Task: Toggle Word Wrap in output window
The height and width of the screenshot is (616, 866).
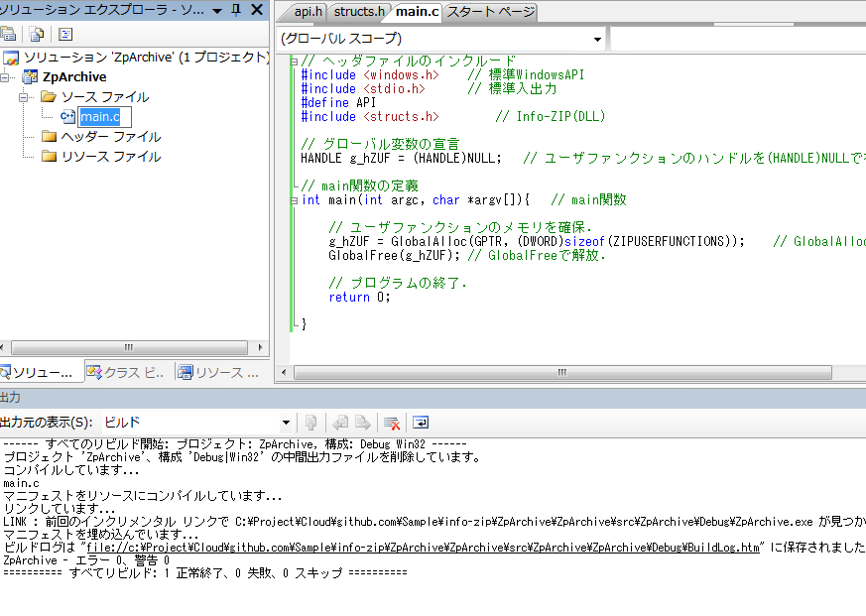Action: pos(421,423)
